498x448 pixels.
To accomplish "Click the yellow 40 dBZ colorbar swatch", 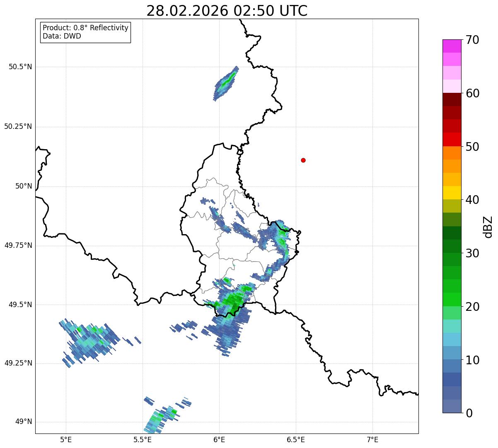I will click(x=452, y=193).
